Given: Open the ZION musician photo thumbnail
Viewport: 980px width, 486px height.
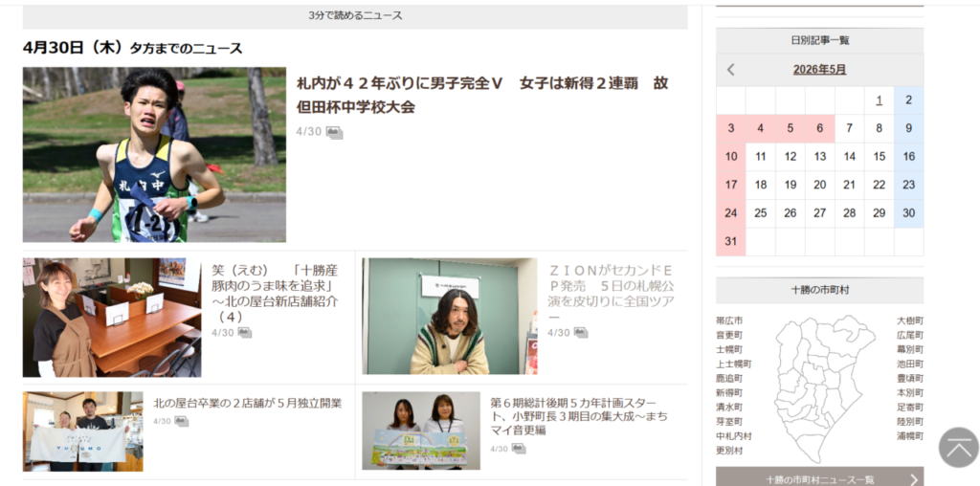Looking at the screenshot, I should coord(450,316).
